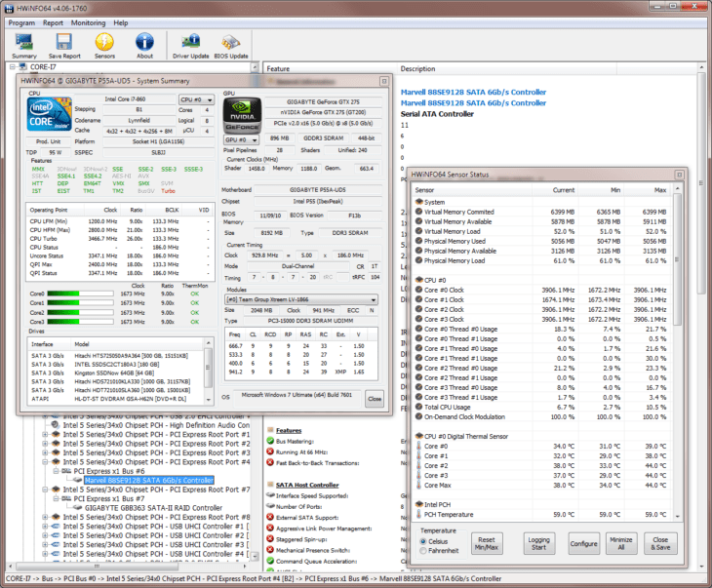Collapse PCI Express Root Port #4 node
This screenshot has height=588, width=712.
point(45,462)
